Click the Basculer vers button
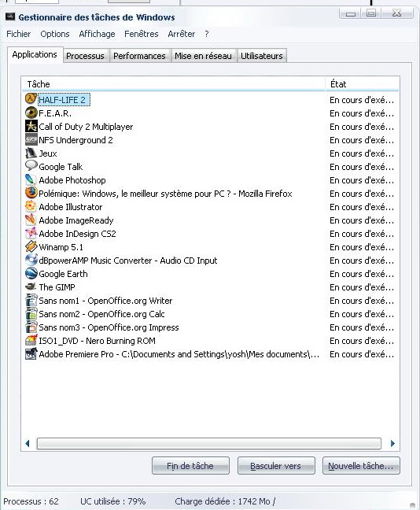420x510 pixels. (x=276, y=466)
